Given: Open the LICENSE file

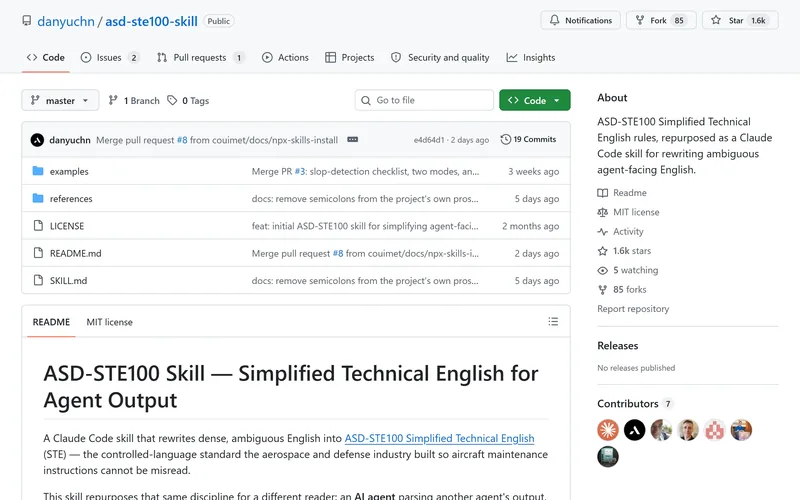Looking at the screenshot, I should pyautogui.click(x=67, y=226).
